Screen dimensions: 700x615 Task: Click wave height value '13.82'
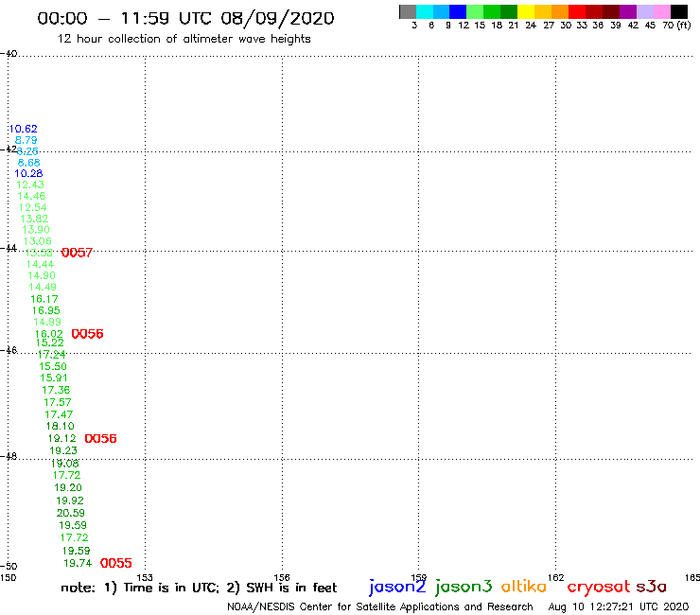coord(34,219)
